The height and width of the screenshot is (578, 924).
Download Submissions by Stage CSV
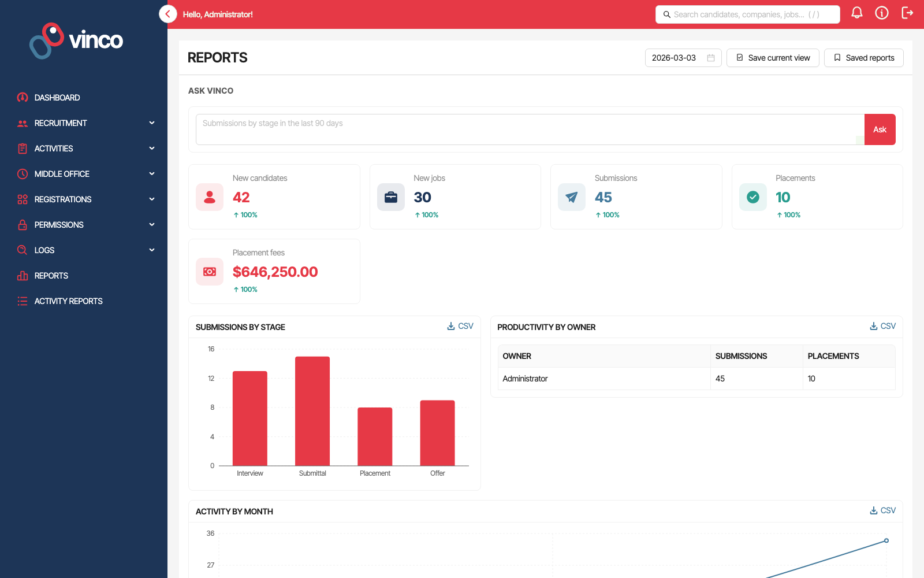[460, 326]
